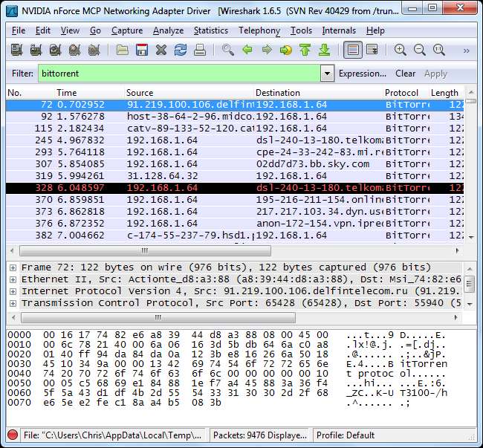Open the capture interfaces list icon
This screenshot has height=448, width=483.
pos(17,50)
